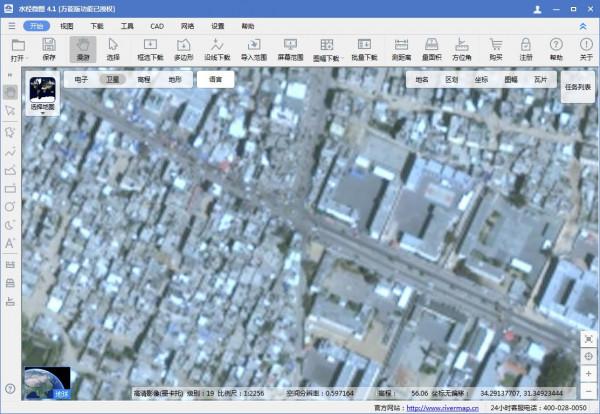600x414 pixels.
Task: Switch map to 高程 layer
Action: [x=144, y=79]
